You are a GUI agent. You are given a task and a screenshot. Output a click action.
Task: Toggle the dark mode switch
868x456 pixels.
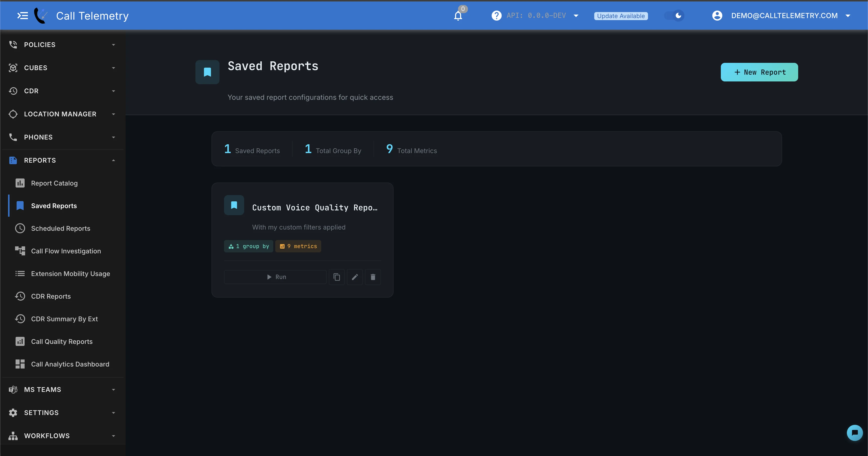pyautogui.click(x=674, y=16)
